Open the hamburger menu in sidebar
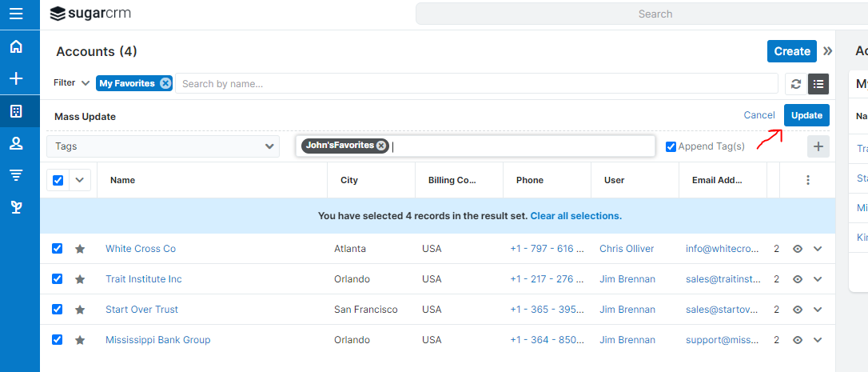Viewport: 868px width, 372px height. pyautogui.click(x=16, y=14)
